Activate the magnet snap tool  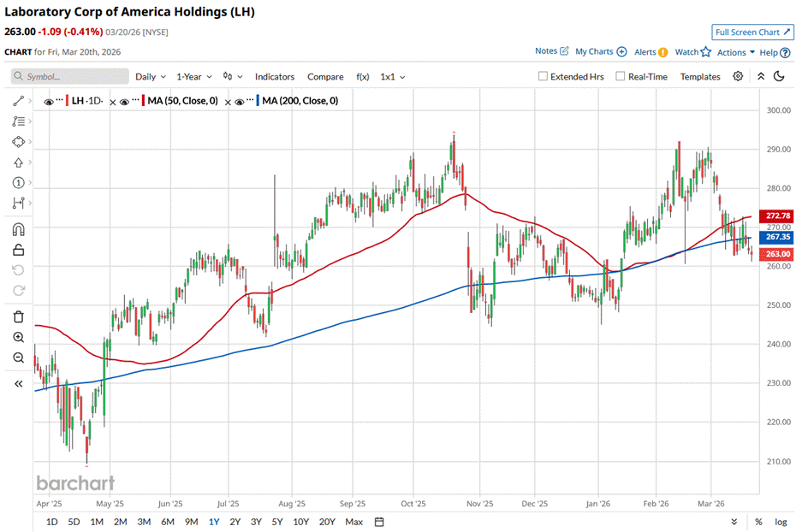click(18, 229)
